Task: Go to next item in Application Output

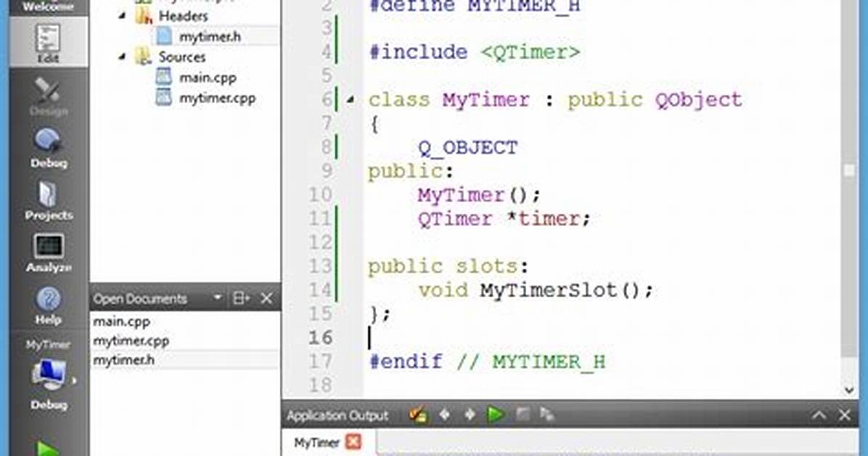Action: tap(470, 415)
